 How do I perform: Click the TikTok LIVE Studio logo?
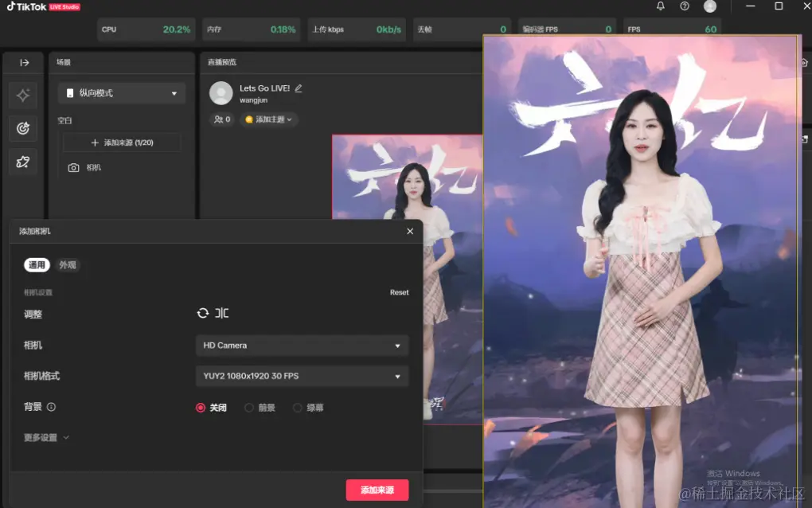point(43,6)
